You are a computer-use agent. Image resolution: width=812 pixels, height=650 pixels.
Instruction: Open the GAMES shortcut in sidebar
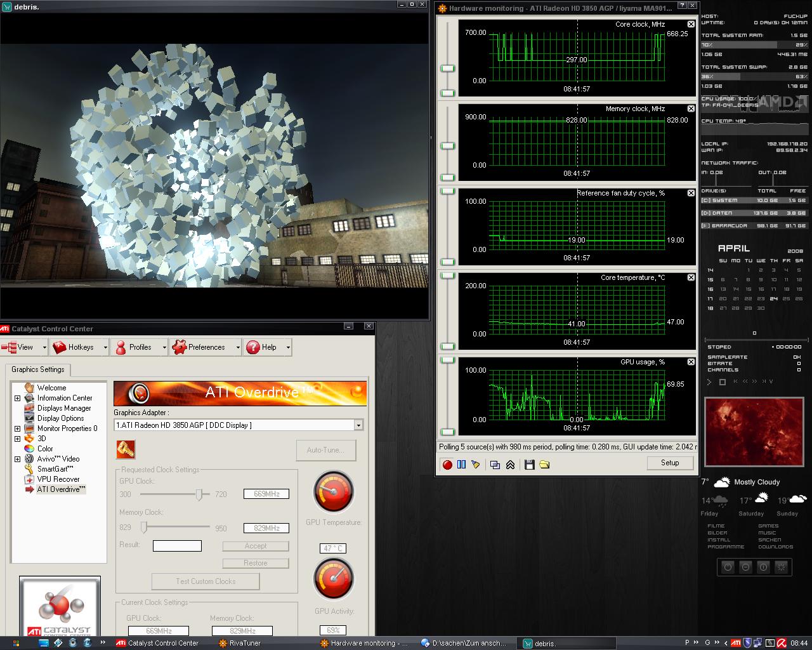[x=768, y=526]
